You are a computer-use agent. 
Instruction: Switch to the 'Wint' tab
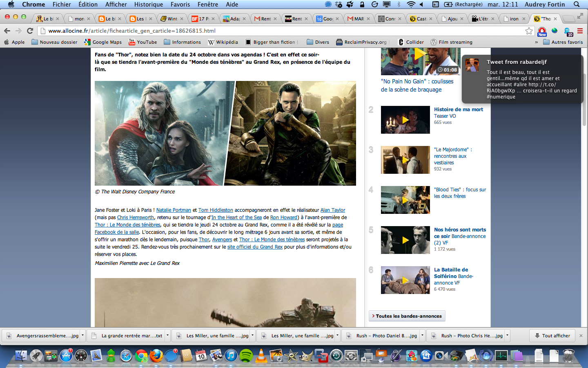pyautogui.click(x=171, y=19)
